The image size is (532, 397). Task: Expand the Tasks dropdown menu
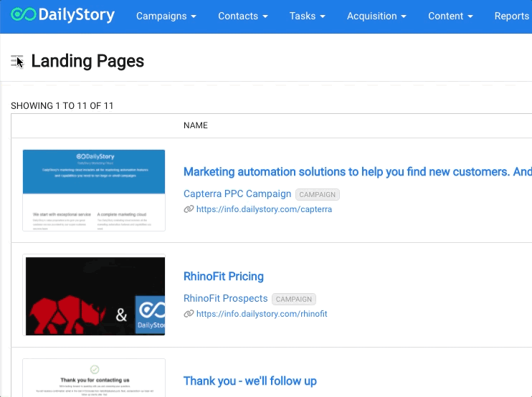(308, 16)
